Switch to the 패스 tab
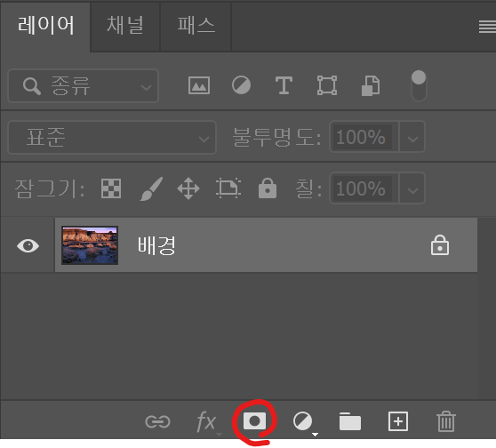496x448 pixels. pos(196,25)
